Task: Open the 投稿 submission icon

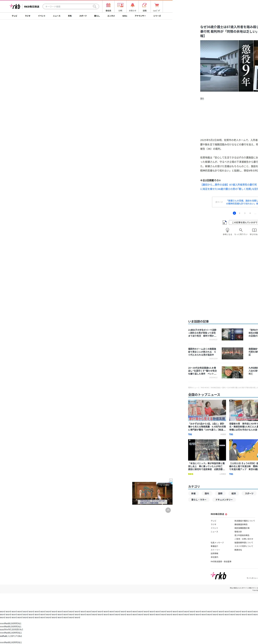Action: coord(145,7)
